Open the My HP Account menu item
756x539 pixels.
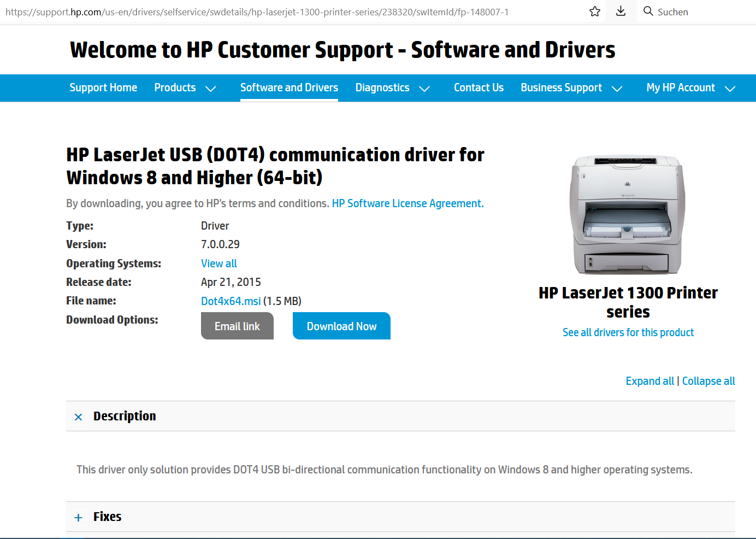tap(681, 87)
